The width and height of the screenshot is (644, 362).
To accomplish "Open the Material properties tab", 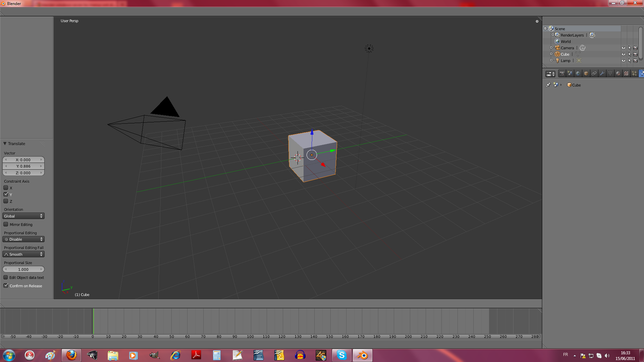I will pos(618,74).
